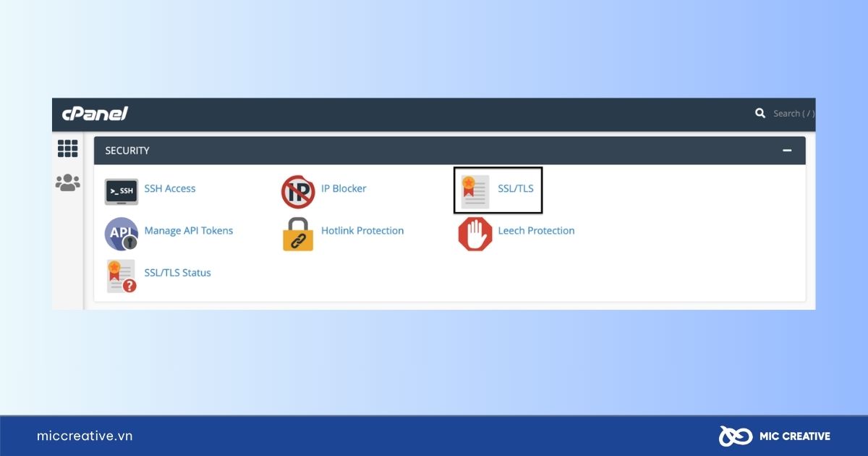The width and height of the screenshot is (868, 456).
Task: Open the SSH Access link
Action: point(170,188)
